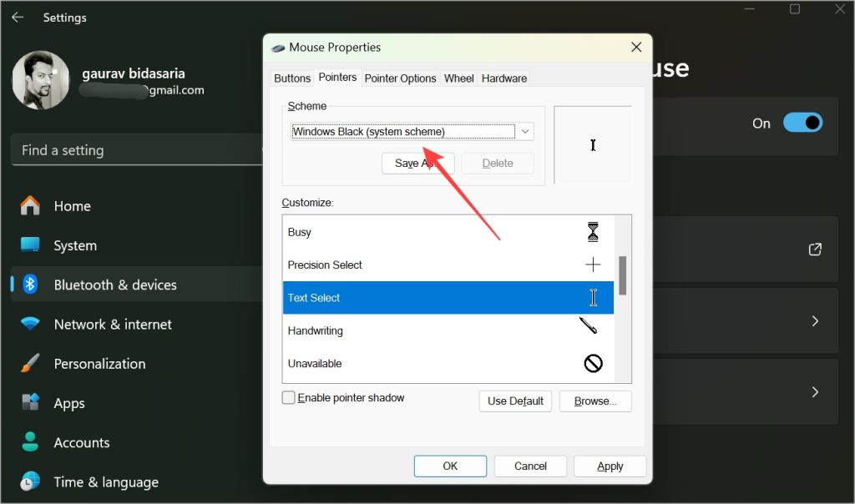Click the Accounts person icon
Image resolution: width=855 pixels, height=504 pixels.
pyautogui.click(x=30, y=441)
